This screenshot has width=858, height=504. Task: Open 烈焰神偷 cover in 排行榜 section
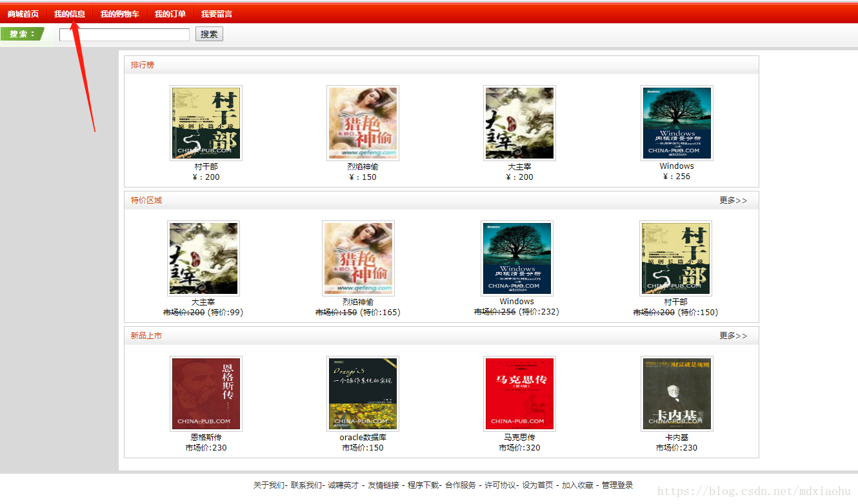pos(363,123)
